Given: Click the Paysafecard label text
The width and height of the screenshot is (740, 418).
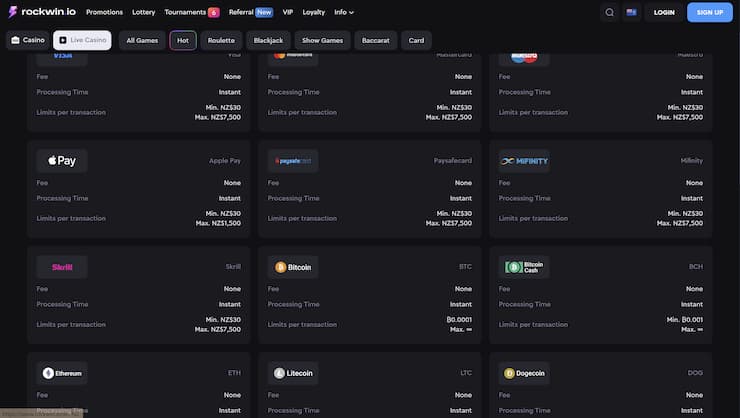Looking at the screenshot, I should point(453,161).
